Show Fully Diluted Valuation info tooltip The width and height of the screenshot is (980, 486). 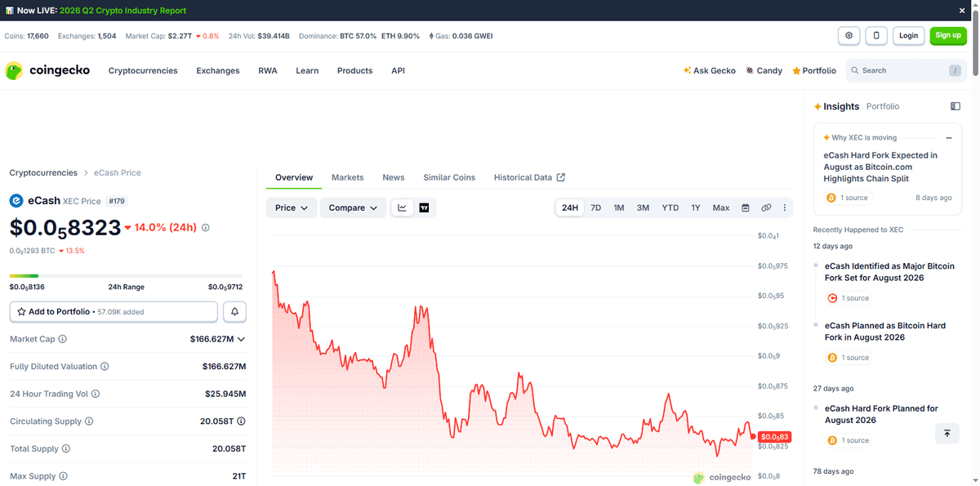click(105, 367)
